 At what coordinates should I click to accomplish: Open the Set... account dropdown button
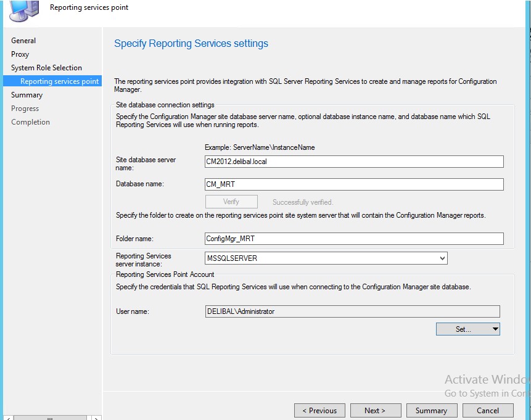[467, 329]
